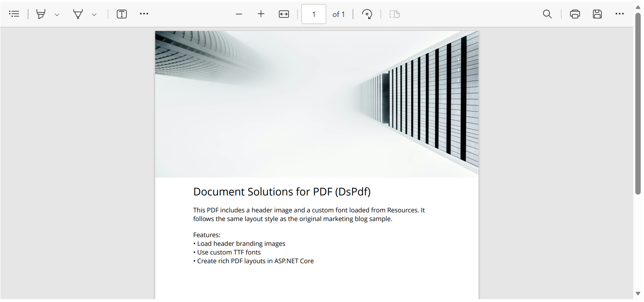The image size is (644, 302).
Task: Select the highlighter annotation tool
Action: click(x=40, y=14)
